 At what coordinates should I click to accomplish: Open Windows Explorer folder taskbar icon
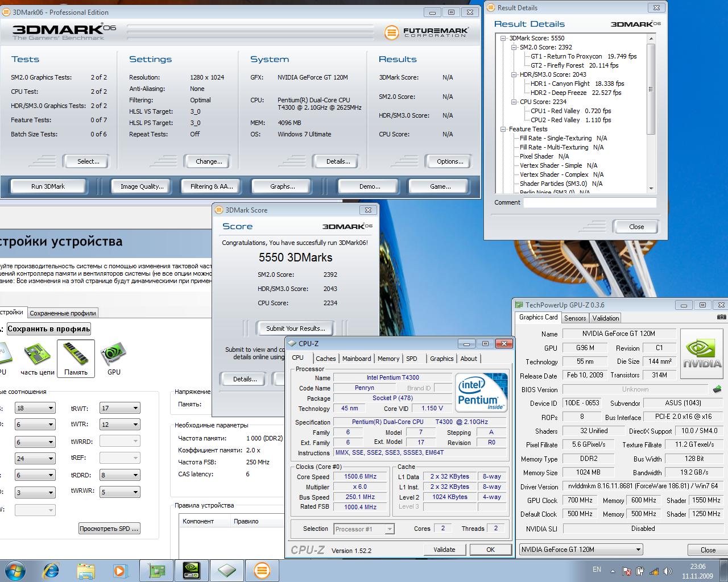86,570
